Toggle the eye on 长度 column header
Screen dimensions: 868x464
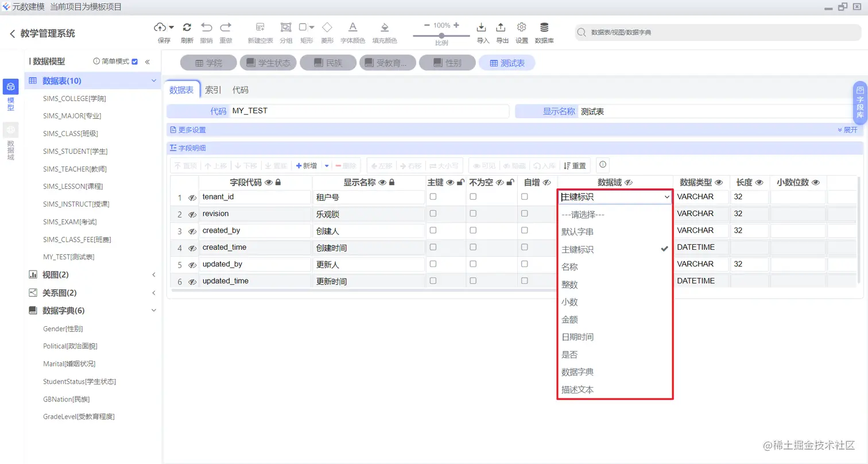tap(759, 183)
